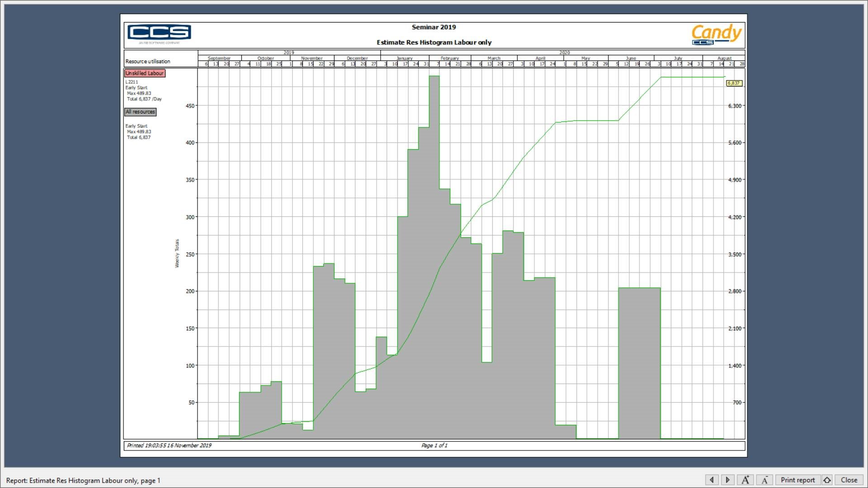Click the Resource utilisation header cell
868x488 pixels.
148,61
